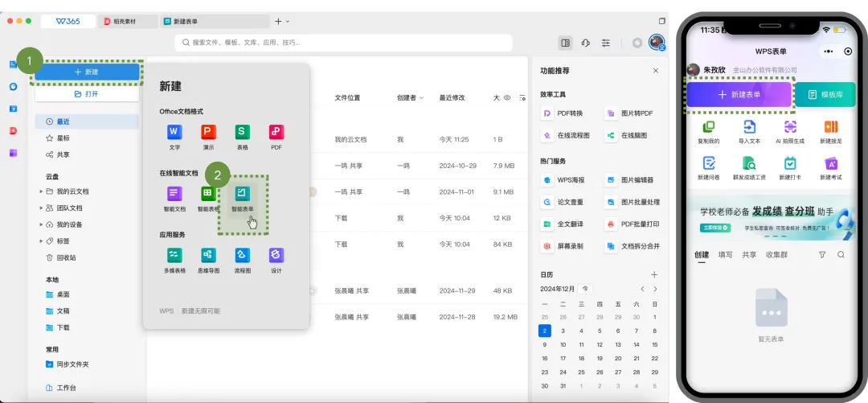Open 图片批量处理 service
The height and width of the screenshot is (403, 868).
coord(633,203)
